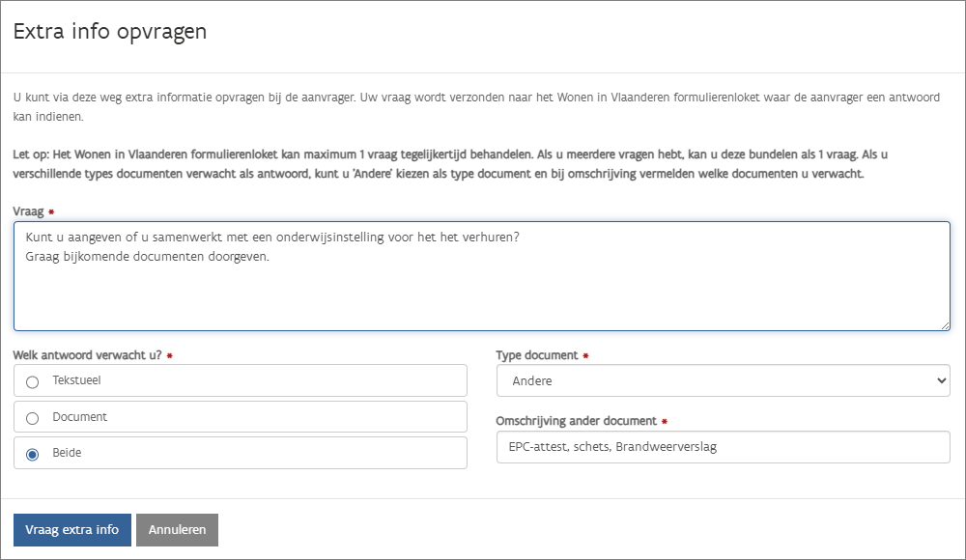The width and height of the screenshot is (966, 560).
Task: Select the Document radio option
Action: [x=33, y=418]
